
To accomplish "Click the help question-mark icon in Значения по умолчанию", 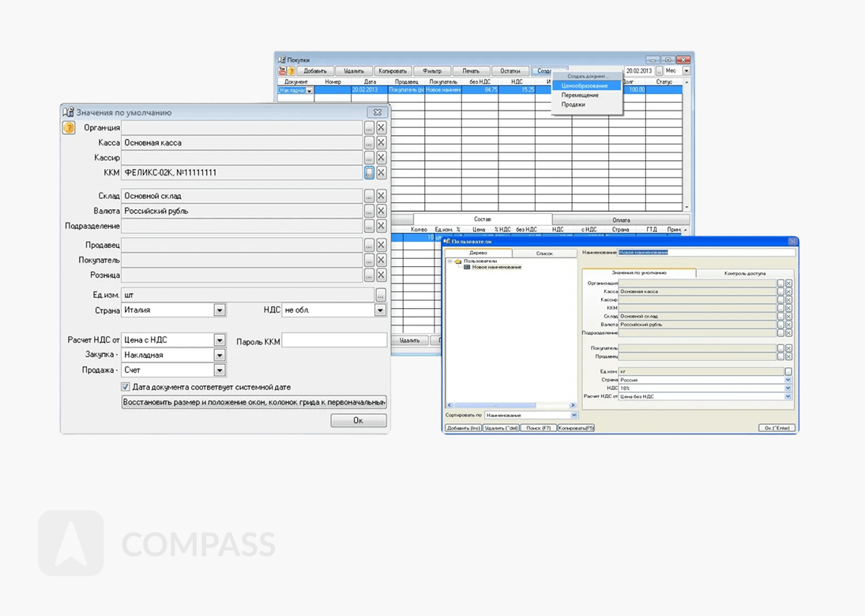I will pos(69,128).
